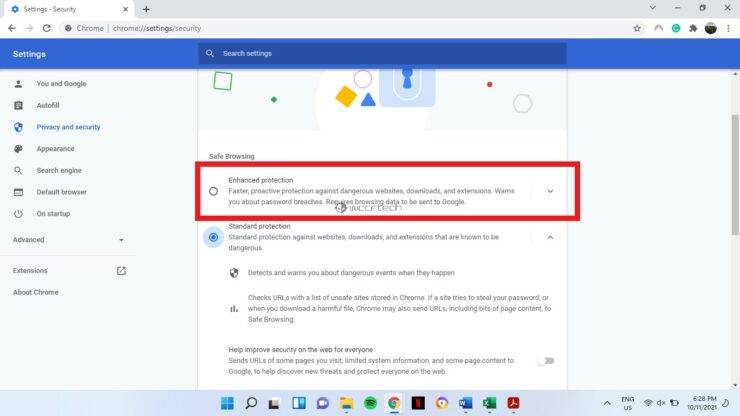Open the tab search dropdown arrow
Screen dimensions: 740x416
click(x=652, y=8)
